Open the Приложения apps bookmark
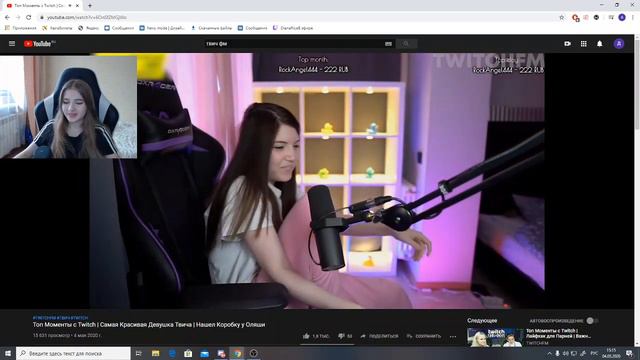The image size is (640, 360). pos(20,28)
